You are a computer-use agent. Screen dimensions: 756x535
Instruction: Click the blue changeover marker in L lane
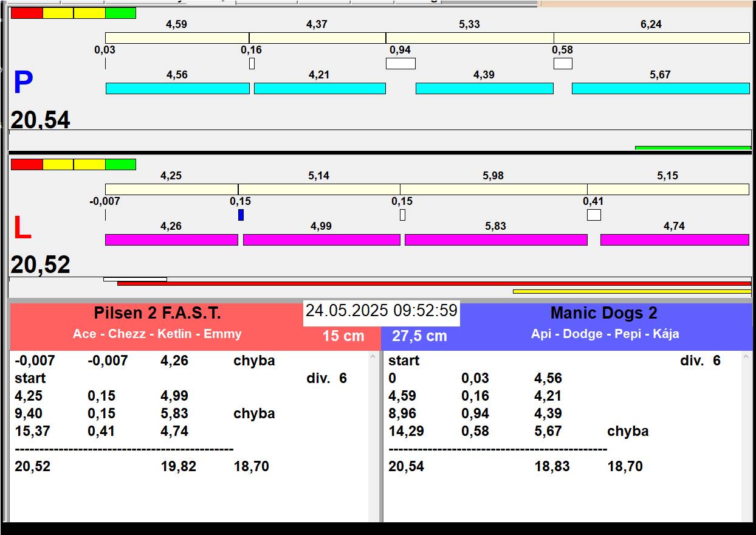point(241,215)
